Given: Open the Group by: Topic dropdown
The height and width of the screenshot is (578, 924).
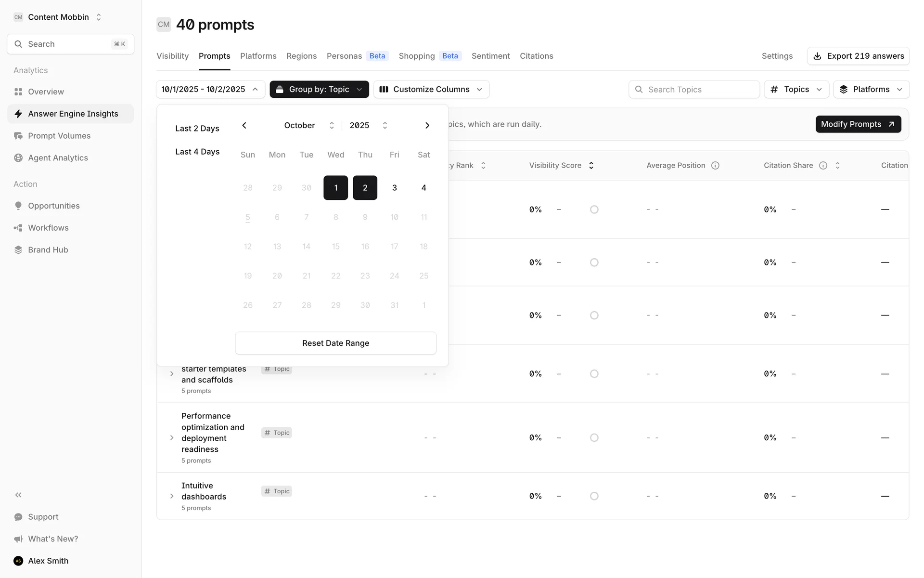Looking at the screenshot, I should point(319,90).
